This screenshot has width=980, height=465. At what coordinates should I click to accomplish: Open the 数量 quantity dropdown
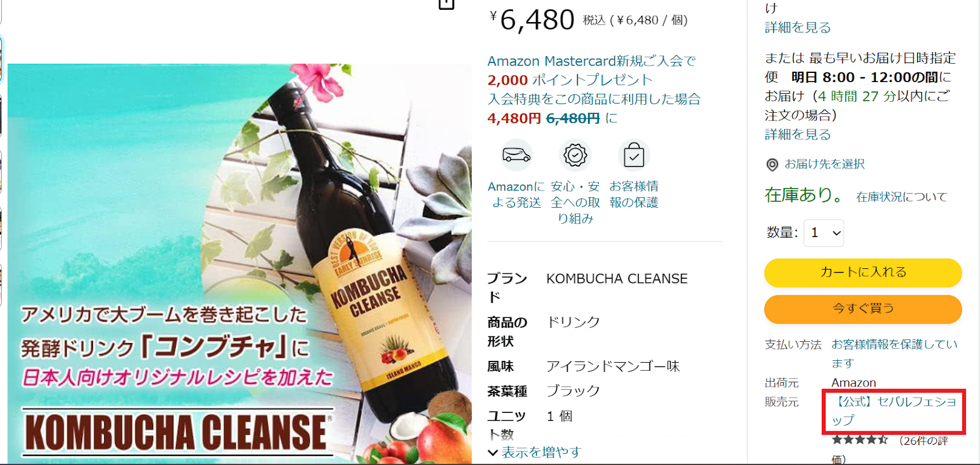[823, 233]
